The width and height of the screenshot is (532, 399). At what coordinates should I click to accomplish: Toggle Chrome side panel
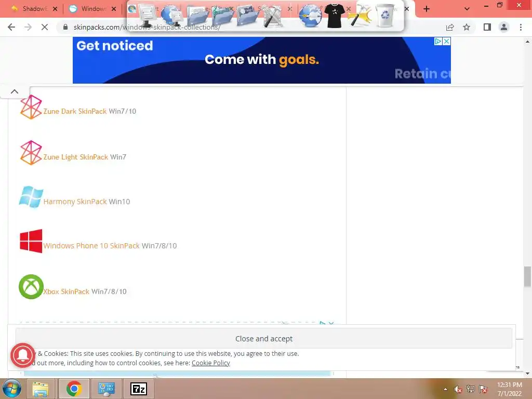click(487, 27)
